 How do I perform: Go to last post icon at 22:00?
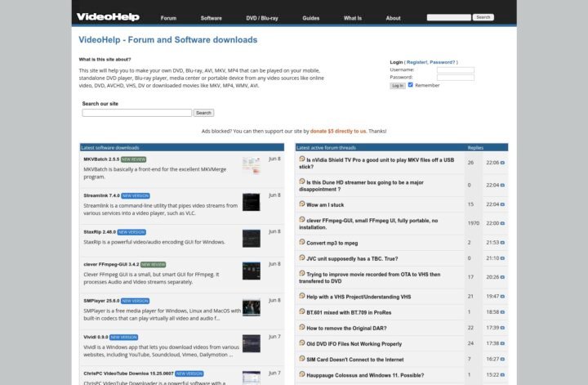tap(502, 223)
